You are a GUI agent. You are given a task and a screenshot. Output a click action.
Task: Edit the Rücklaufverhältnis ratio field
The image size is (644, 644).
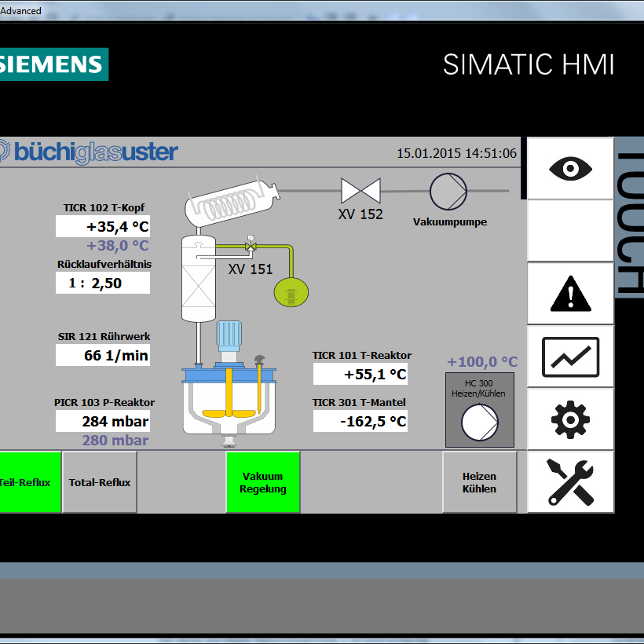103,284
